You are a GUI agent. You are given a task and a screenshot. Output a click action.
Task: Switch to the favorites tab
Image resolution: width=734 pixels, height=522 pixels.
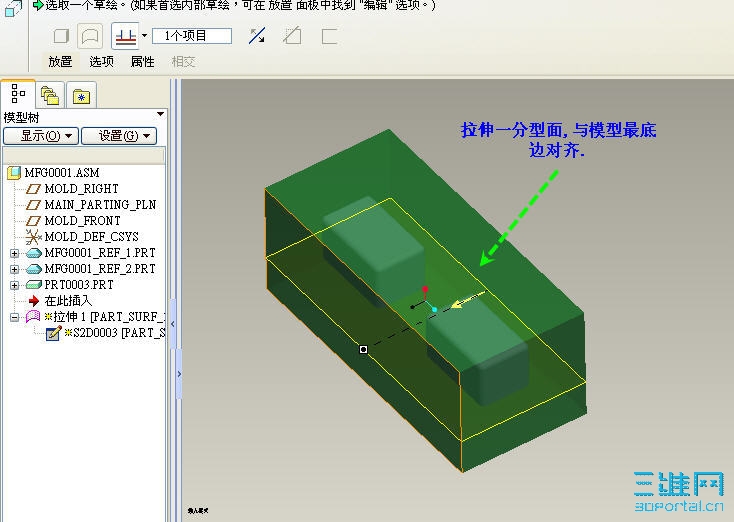coord(81,95)
